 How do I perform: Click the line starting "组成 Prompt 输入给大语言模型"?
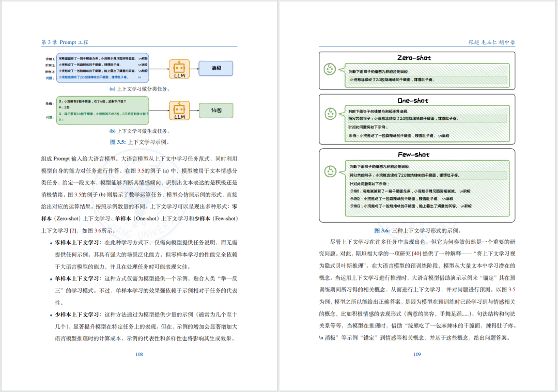coord(139,159)
